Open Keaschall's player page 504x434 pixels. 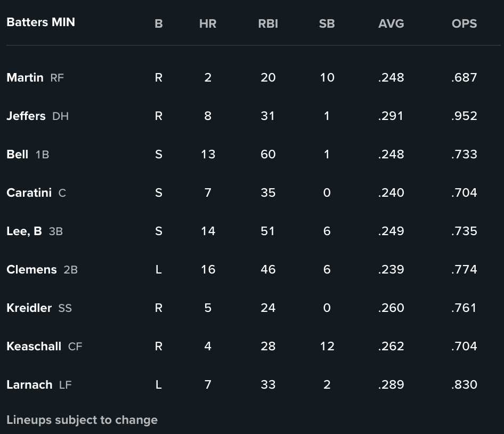[x=34, y=346]
